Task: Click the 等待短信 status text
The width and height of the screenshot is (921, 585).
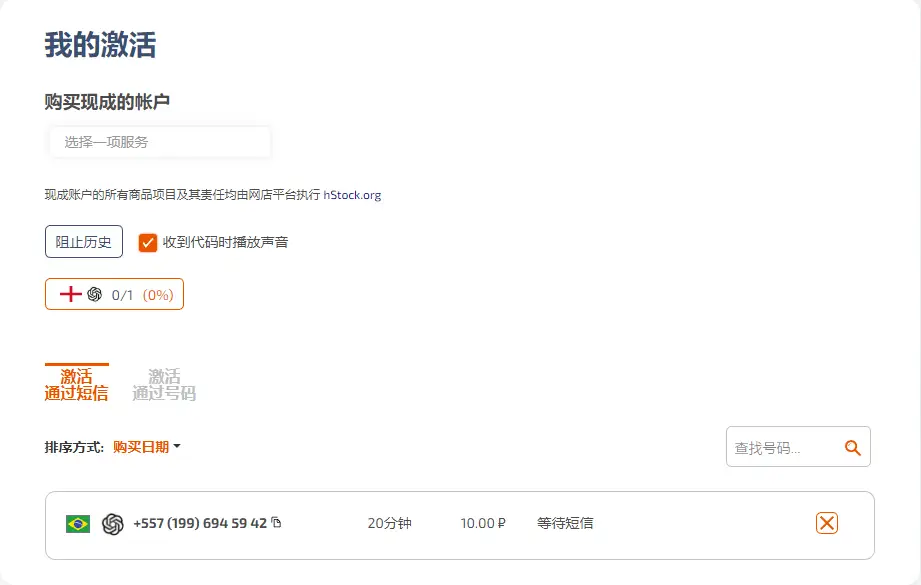Action: 565,523
